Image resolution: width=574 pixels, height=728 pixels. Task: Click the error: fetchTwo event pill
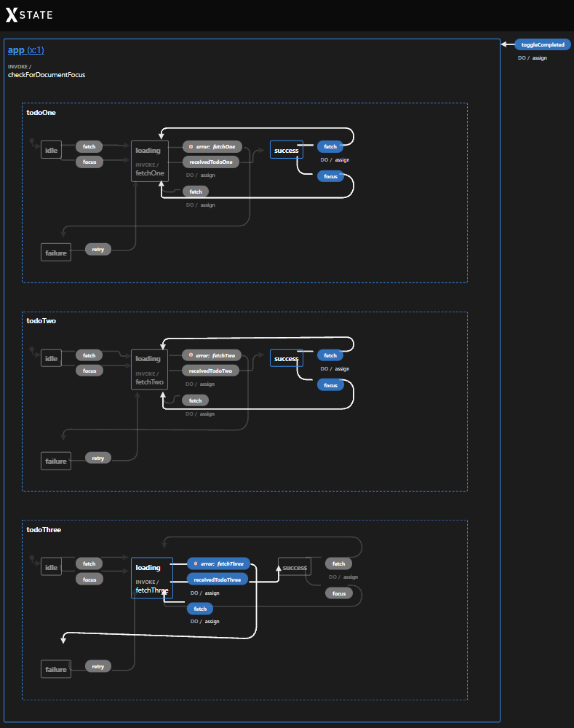click(212, 355)
